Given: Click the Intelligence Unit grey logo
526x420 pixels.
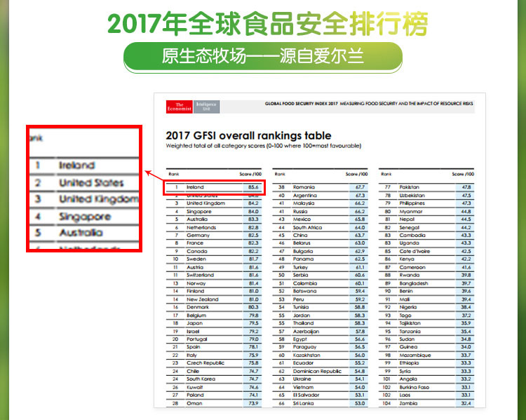Looking at the screenshot, I should [207, 107].
